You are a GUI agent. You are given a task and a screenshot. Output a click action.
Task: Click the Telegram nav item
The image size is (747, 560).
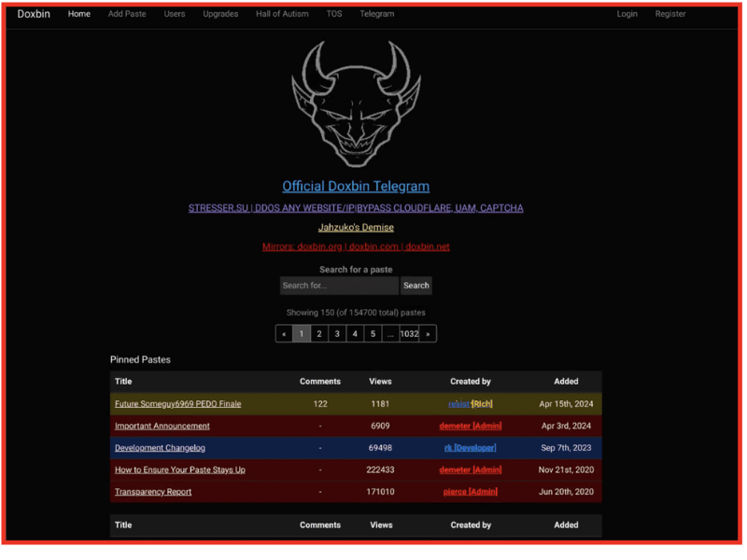tap(377, 14)
